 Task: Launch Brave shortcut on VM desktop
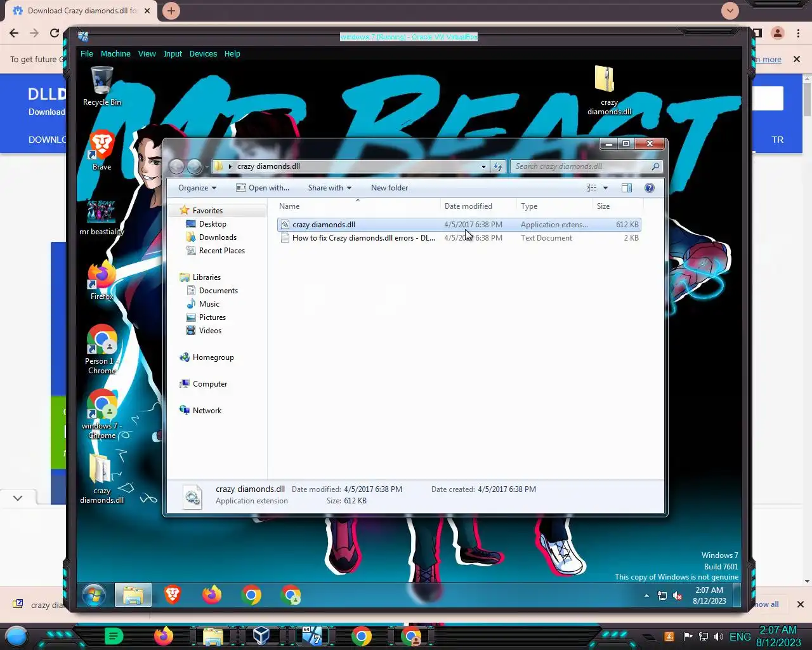point(101,150)
